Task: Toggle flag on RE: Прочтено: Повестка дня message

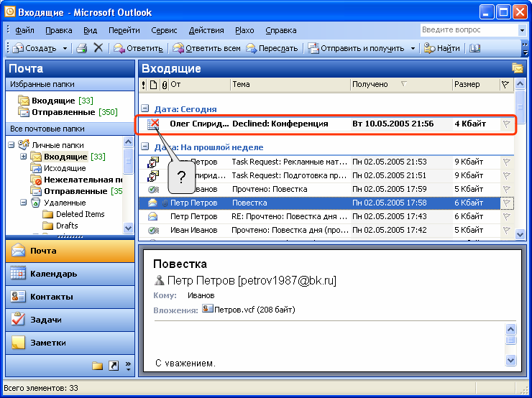Action: click(507, 216)
